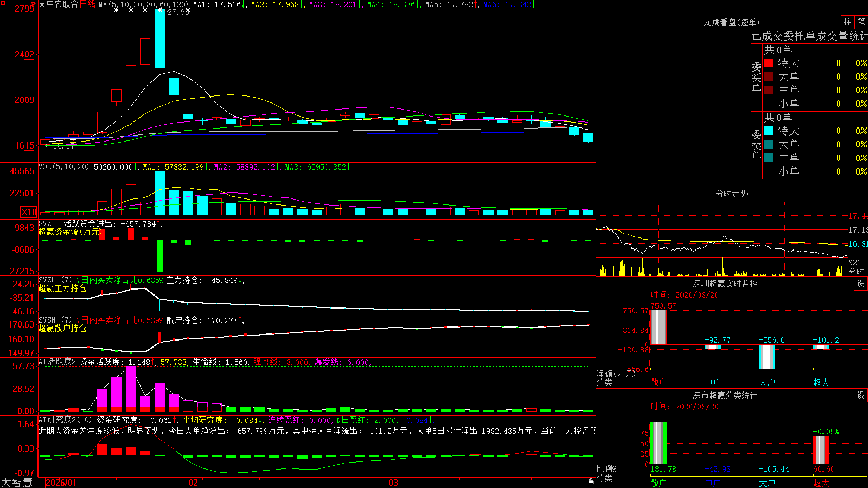Click the -556.6 大户 net amount bar
This screenshot has height=488, width=868.
(x=767, y=357)
